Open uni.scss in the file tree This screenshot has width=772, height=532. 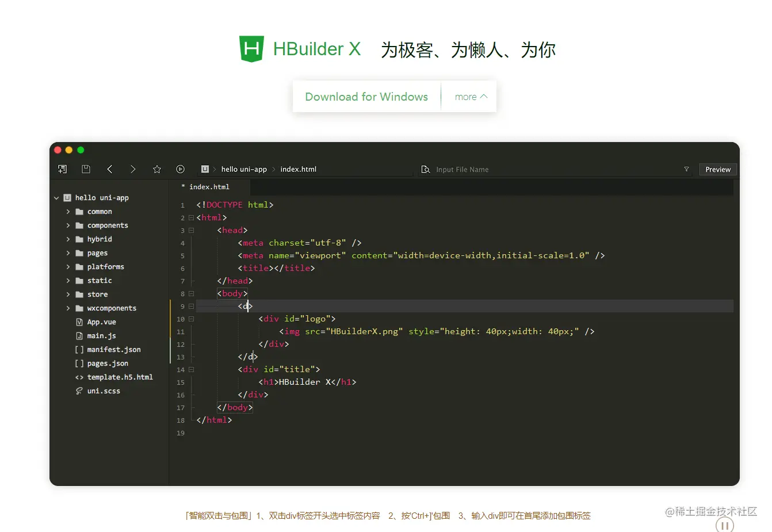(104, 391)
